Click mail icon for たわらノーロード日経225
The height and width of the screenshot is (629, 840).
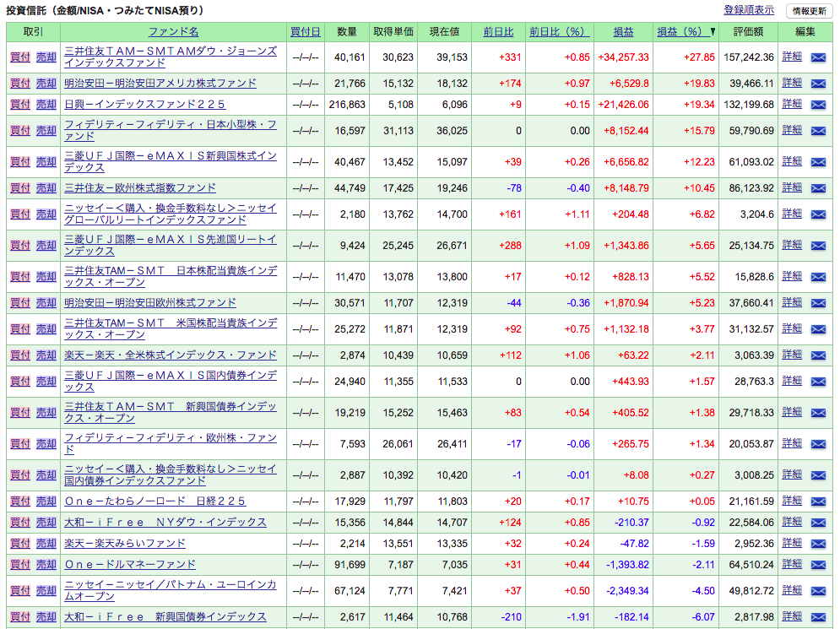(x=818, y=502)
